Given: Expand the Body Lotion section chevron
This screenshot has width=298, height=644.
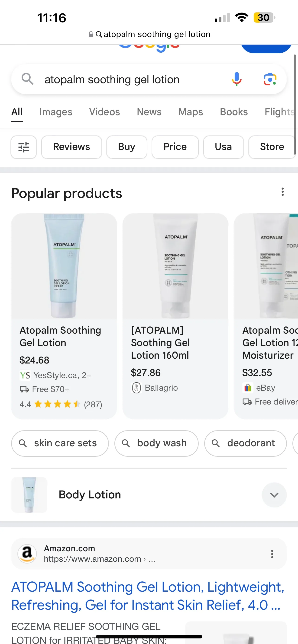Looking at the screenshot, I should coord(274,495).
